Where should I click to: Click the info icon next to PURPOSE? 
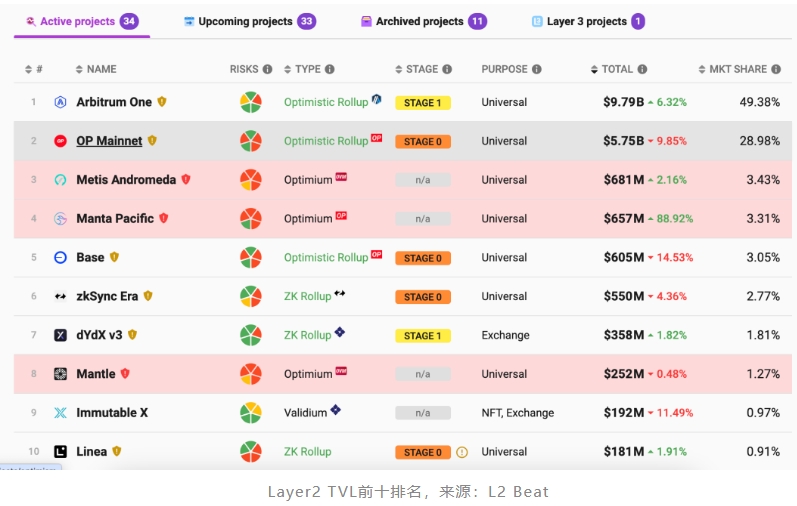tap(537, 69)
